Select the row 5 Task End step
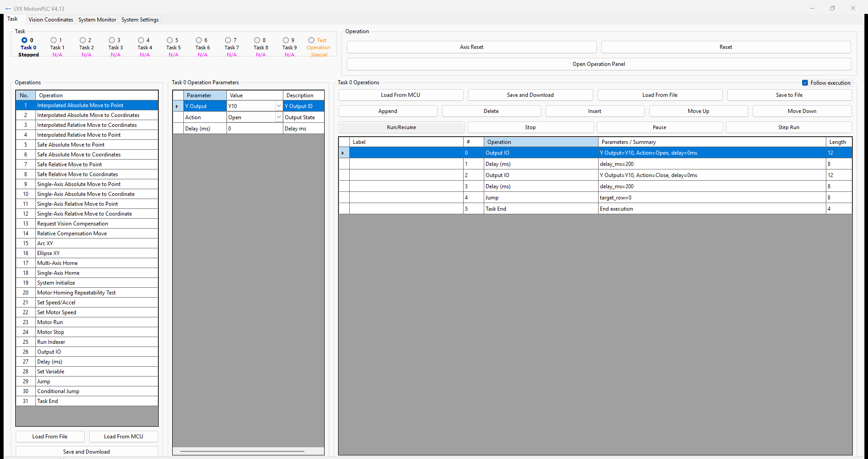Viewport: 868px width, 459px height. coord(595,209)
